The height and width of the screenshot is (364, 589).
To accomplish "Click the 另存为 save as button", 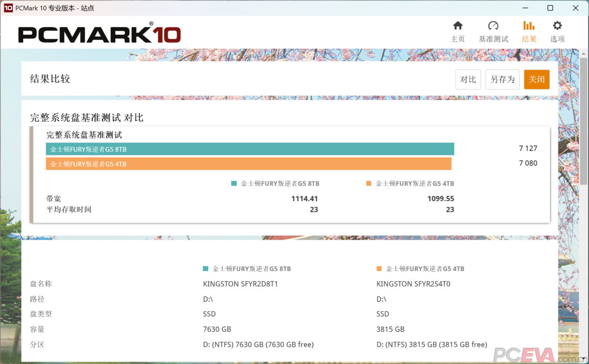I will [502, 79].
